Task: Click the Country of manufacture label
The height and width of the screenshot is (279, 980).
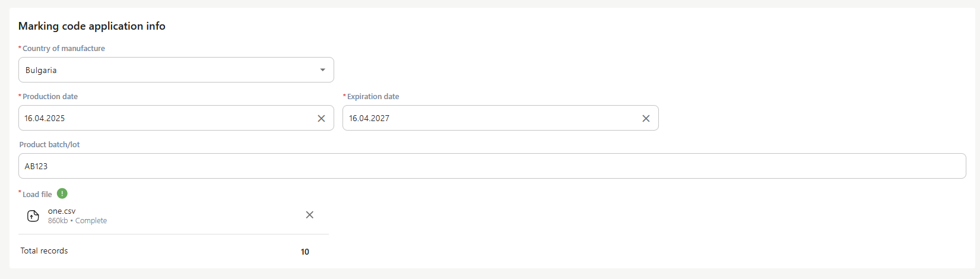Action: tap(64, 49)
